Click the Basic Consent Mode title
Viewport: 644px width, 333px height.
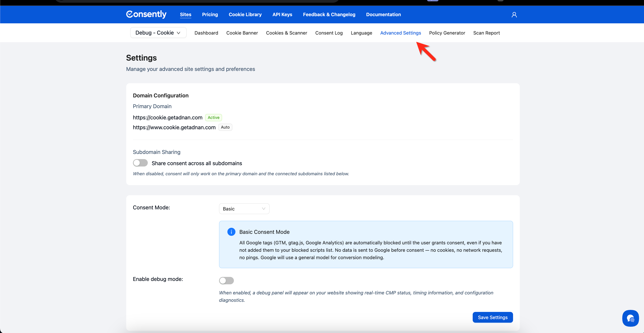click(x=264, y=232)
